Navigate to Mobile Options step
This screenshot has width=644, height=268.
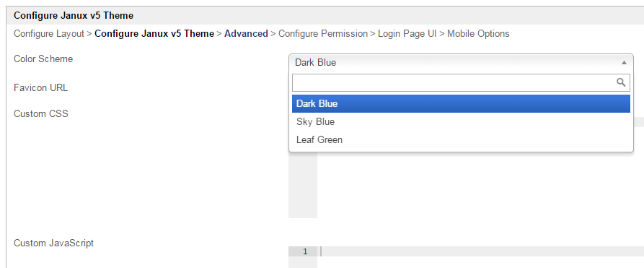[x=478, y=34]
